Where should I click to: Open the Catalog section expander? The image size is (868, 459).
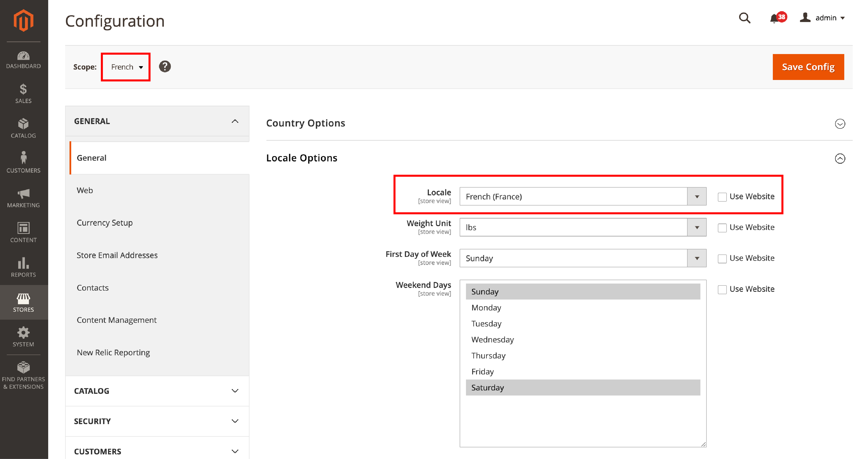pos(157,391)
